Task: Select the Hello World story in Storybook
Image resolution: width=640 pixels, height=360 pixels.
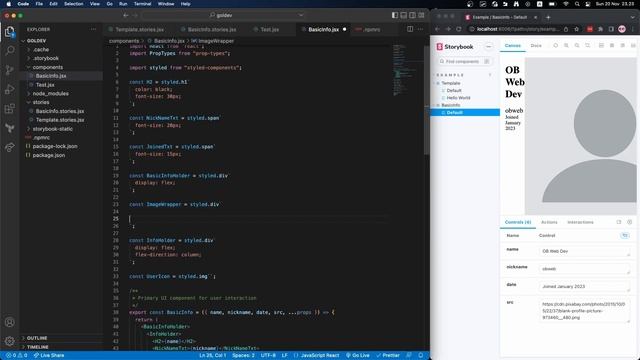Action: point(458,98)
